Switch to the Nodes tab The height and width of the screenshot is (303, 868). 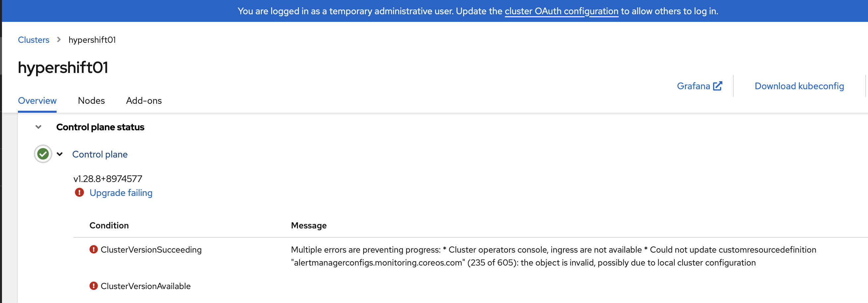coord(91,100)
